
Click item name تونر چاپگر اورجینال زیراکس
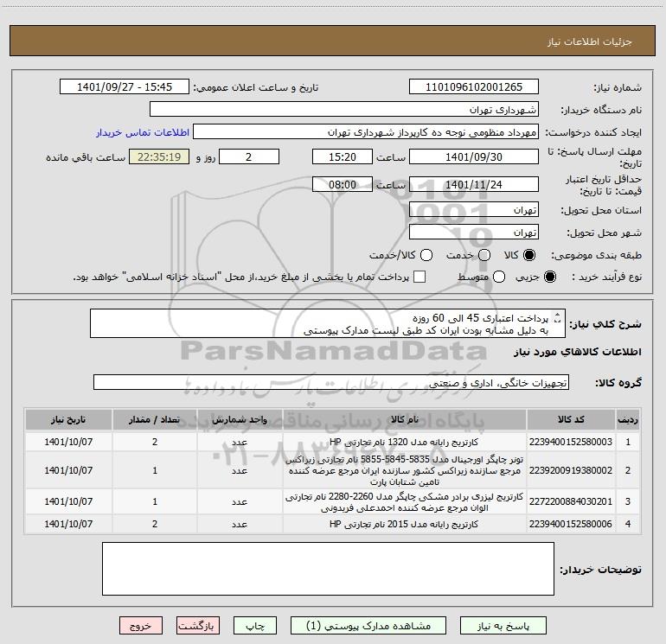pyautogui.click(x=404, y=470)
